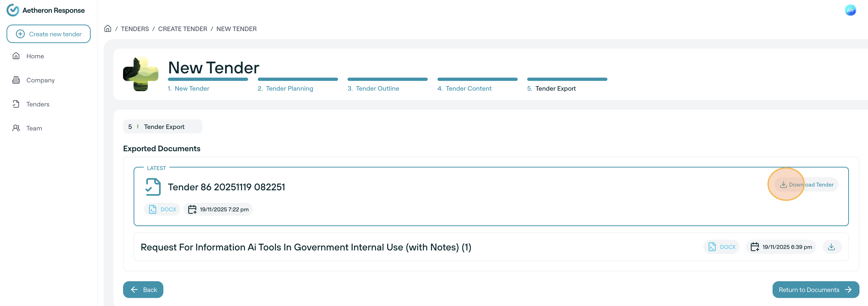Click the Aetheron Response logo

pyautogui.click(x=13, y=10)
